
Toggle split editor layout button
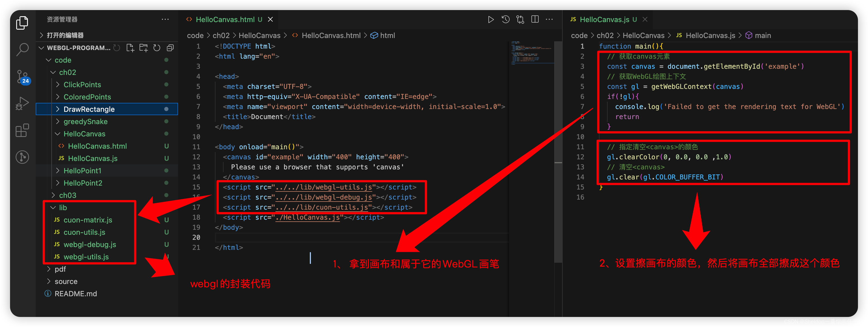(x=535, y=20)
